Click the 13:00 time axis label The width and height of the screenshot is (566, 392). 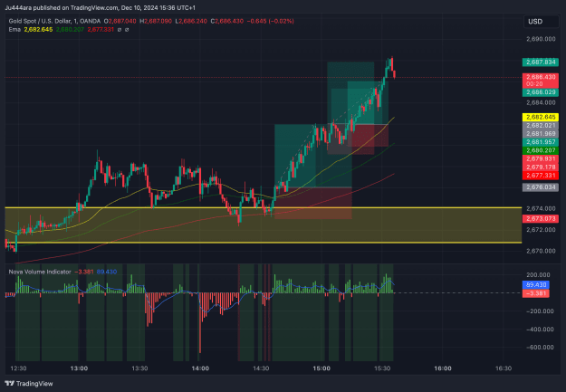pos(79,368)
